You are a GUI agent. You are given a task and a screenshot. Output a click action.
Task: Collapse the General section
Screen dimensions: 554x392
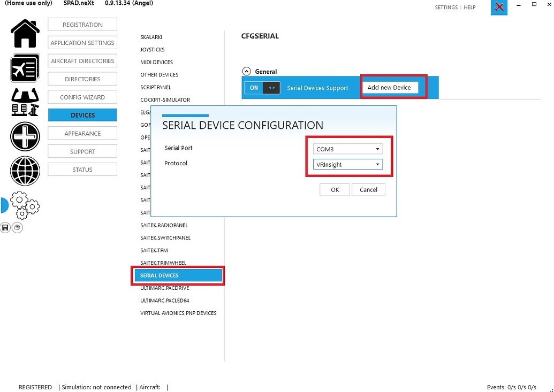(246, 71)
